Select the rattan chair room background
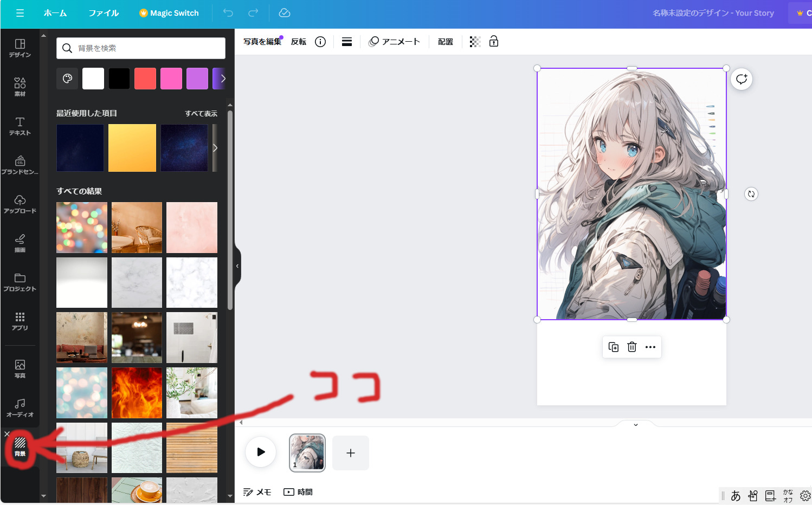Viewport: 812px width, 505px height. (x=137, y=228)
